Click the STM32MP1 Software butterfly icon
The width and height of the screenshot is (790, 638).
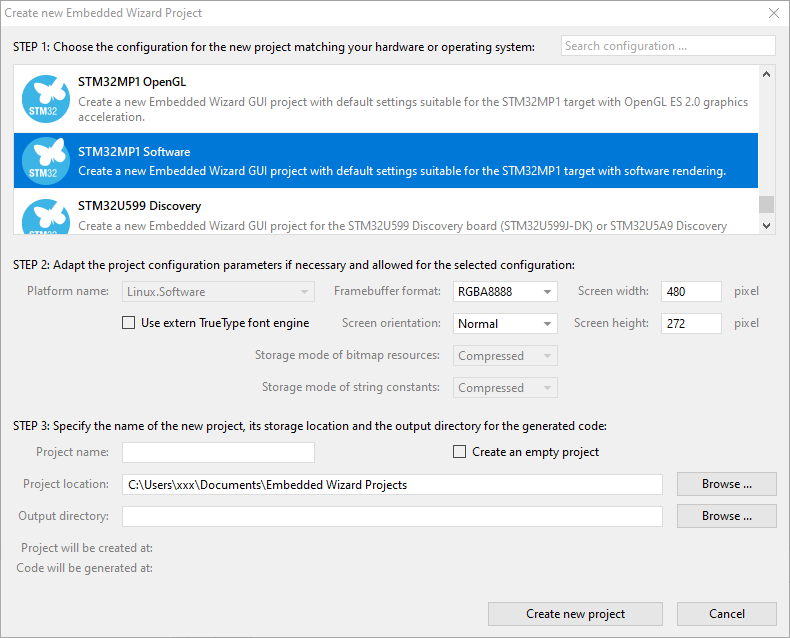point(44,161)
